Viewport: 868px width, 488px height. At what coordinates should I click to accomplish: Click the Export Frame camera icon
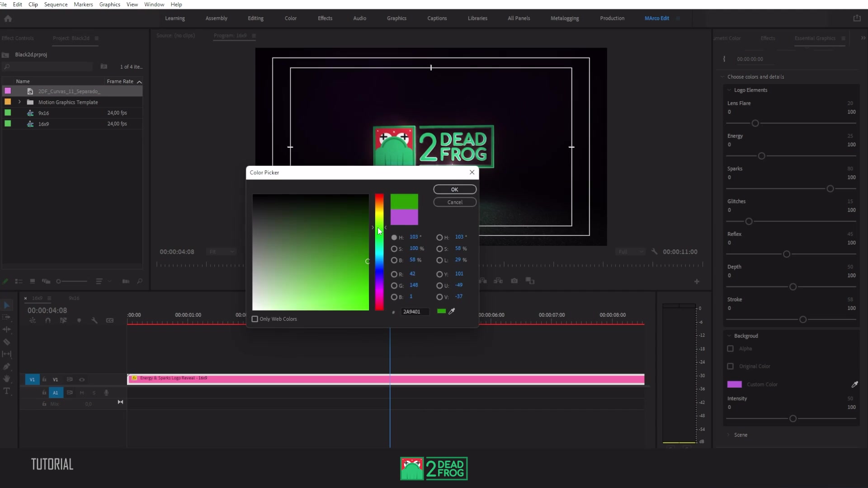514,281
